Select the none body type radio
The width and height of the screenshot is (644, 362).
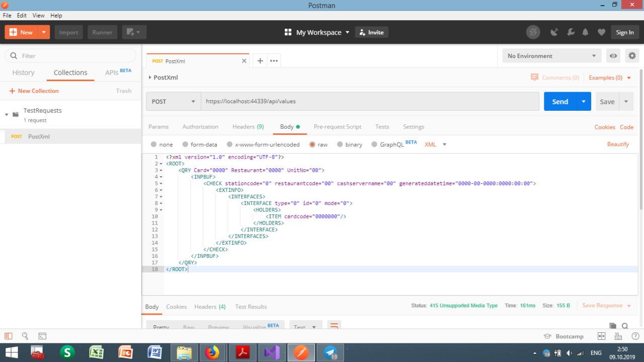coord(155,144)
